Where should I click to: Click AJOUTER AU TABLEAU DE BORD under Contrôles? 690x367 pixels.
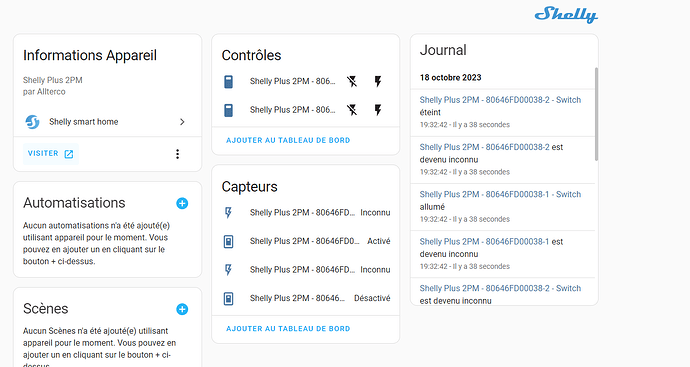tap(288, 140)
